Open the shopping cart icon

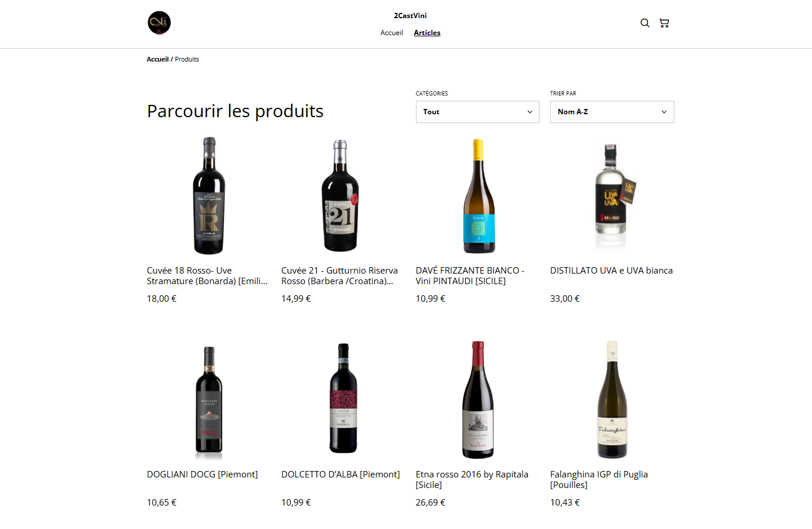tap(664, 23)
